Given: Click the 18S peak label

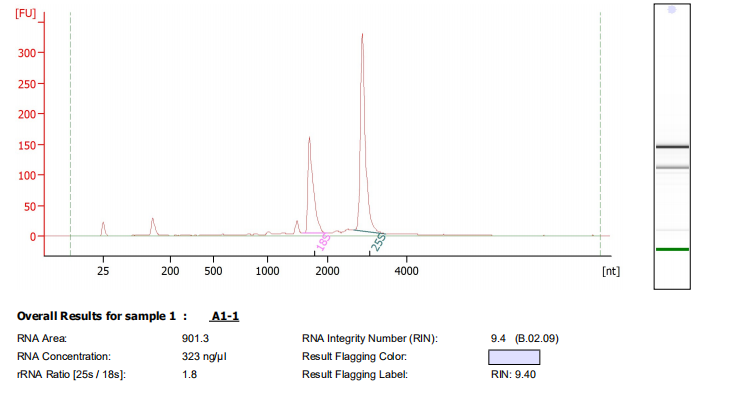Looking at the screenshot, I should click(x=323, y=242).
